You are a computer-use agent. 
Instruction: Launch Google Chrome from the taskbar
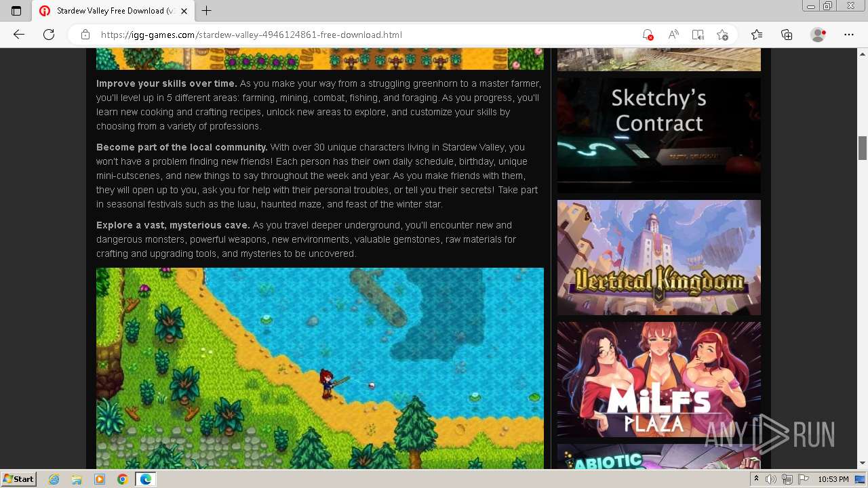(122, 479)
